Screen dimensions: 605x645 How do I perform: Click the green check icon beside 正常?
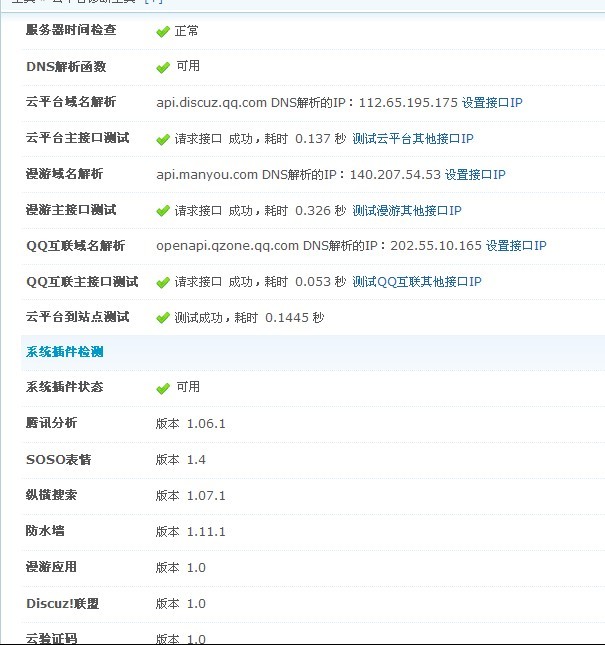coord(163,32)
